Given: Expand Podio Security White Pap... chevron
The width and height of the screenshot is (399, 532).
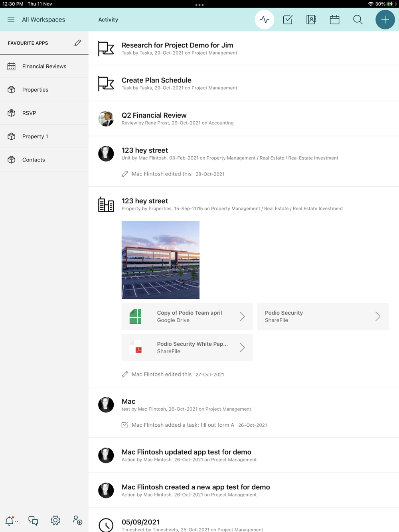Looking at the screenshot, I should click(x=242, y=347).
